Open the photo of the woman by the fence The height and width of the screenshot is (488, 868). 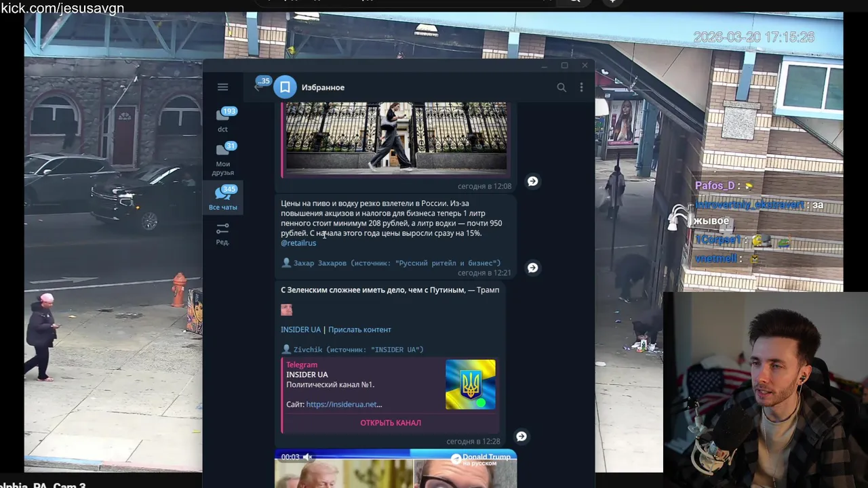tap(396, 137)
